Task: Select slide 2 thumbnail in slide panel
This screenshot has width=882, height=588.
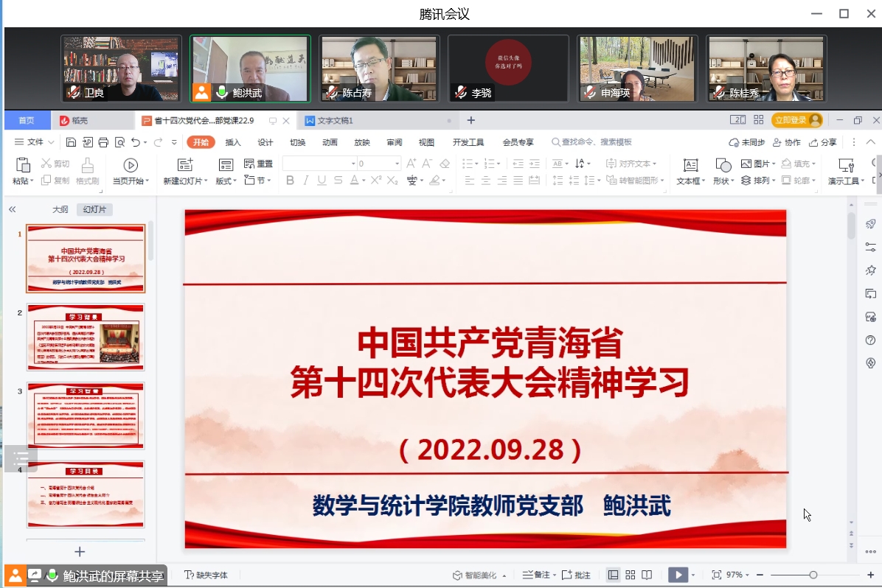Action: click(x=86, y=337)
